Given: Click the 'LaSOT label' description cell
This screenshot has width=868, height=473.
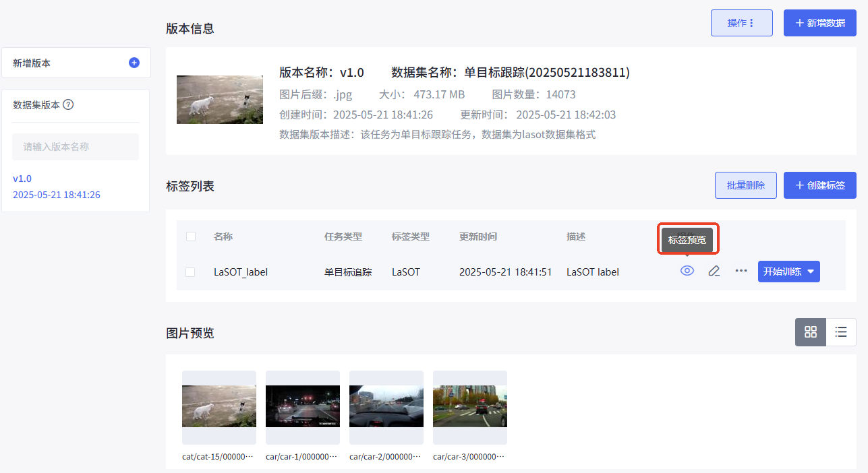Looking at the screenshot, I should 593,272.
